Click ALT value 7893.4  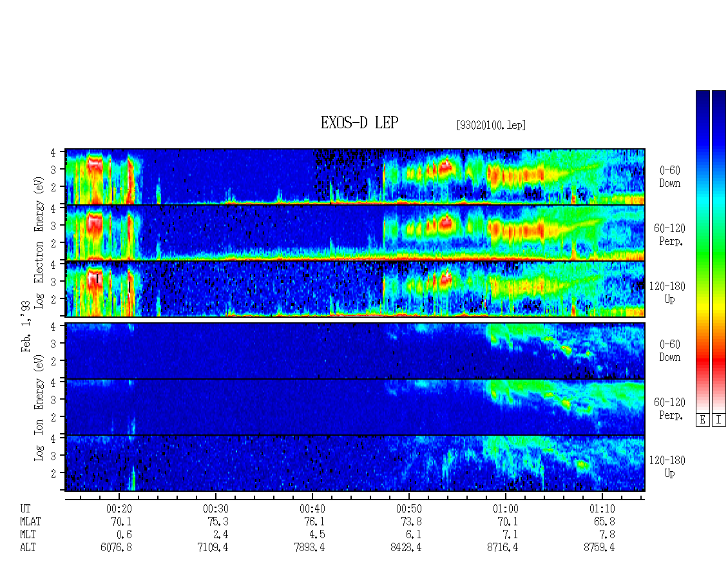click(x=309, y=548)
